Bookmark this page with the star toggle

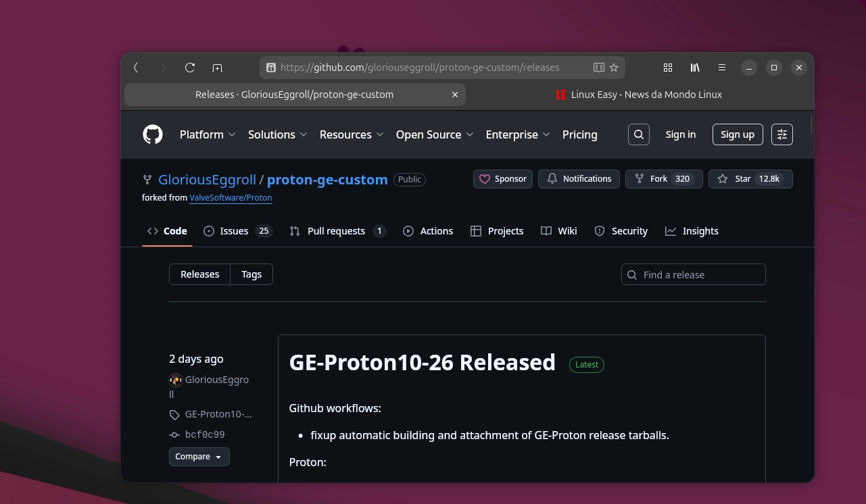(613, 68)
